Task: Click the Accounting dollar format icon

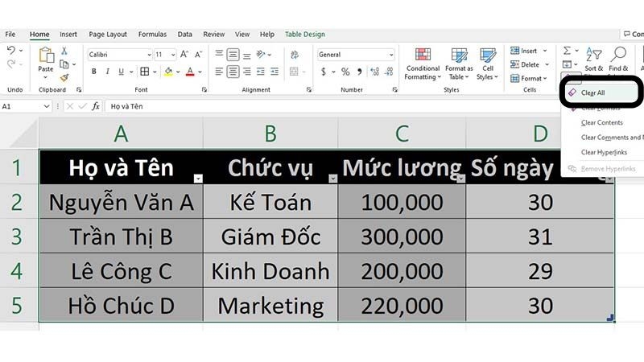Action: pos(324,72)
